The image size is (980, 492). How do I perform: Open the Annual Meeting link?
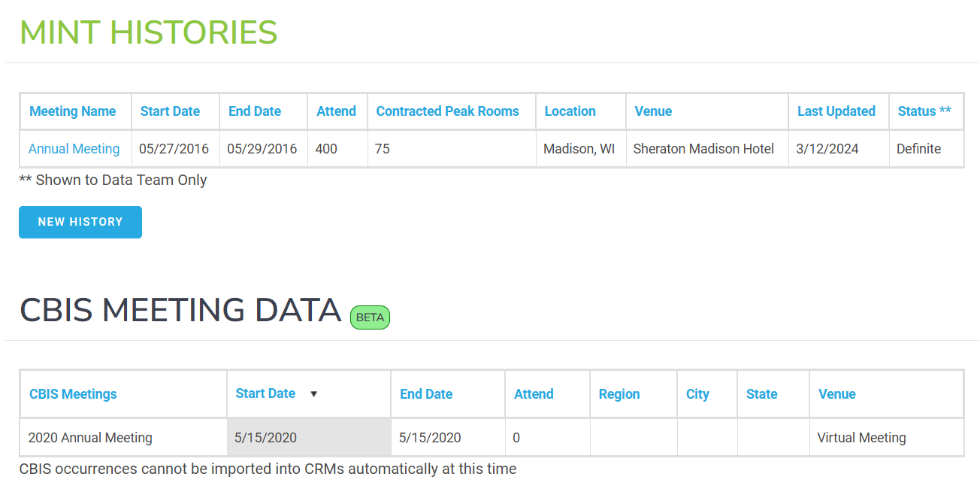pyautogui.click(x=74, y=149)
